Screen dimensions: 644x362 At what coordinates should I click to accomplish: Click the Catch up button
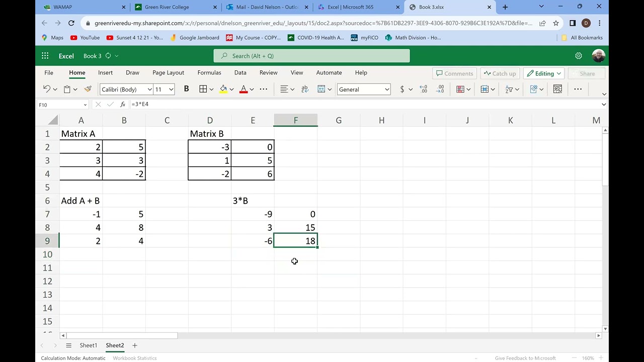[500, 73]
